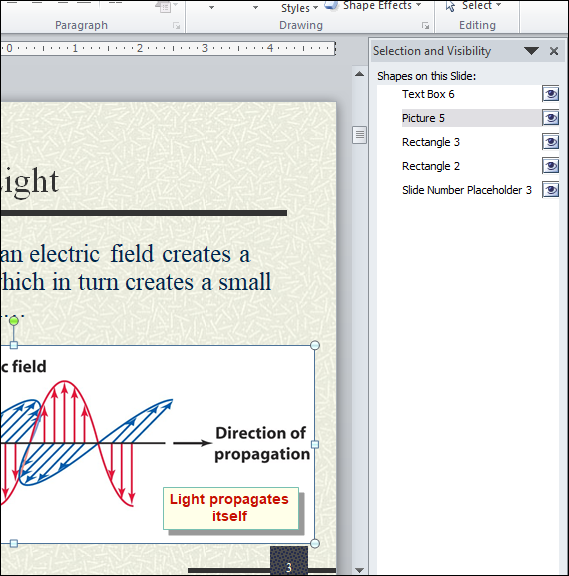The width and height of the screenshot is (569, 576).
Task: Select Text Box 6 in the shapes list
Action: coord(428,94)
